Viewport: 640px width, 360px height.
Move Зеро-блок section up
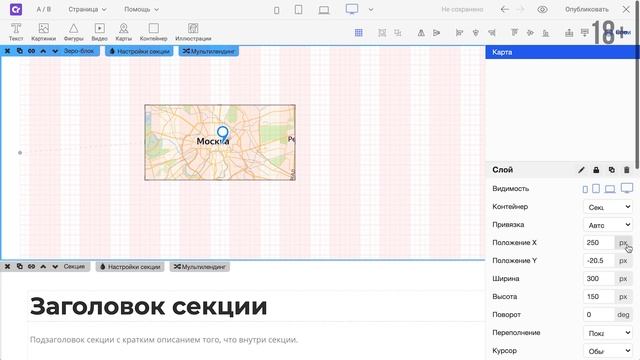pyautogui.click(x=43, y=51)
